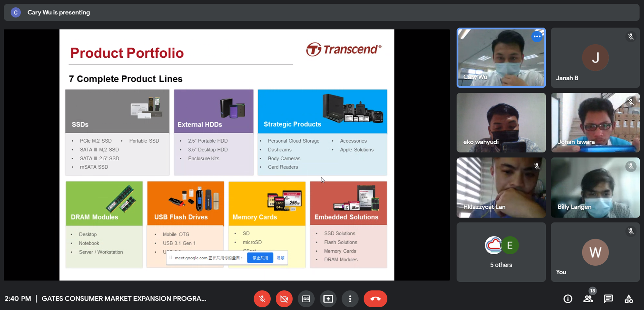Unmute the microphone in the call controls
The height and width of the screenshot is (310, 644).
point(262,299)
